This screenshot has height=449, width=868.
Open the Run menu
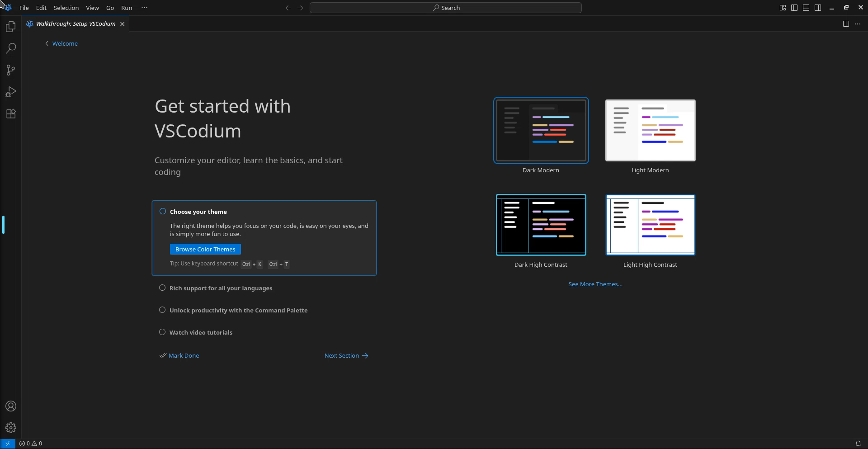(x=127, y=8)
